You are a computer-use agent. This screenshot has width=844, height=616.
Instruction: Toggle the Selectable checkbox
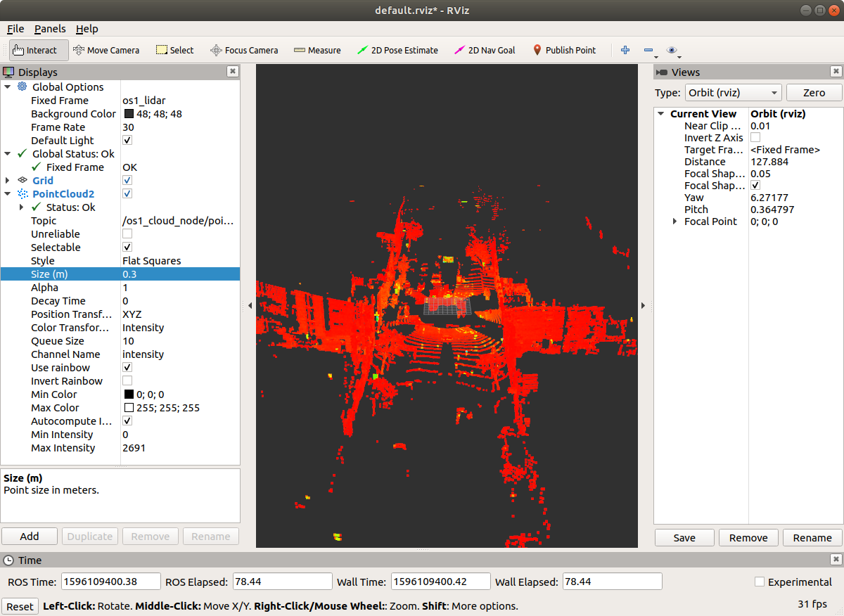(127, 247)
